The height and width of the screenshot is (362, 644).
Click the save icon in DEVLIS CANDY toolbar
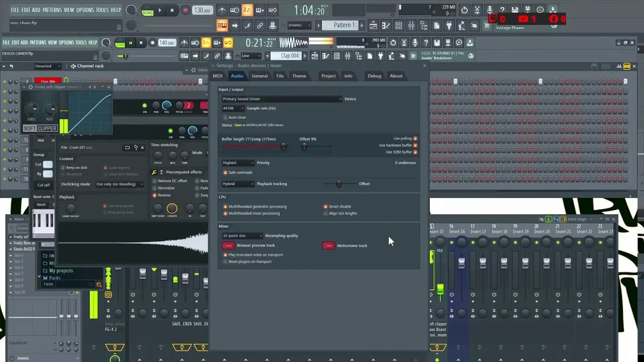pyautogui.click(x=437, y=43)
